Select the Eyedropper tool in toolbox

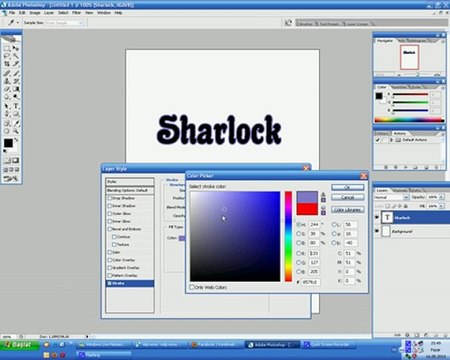pos(16,123)
